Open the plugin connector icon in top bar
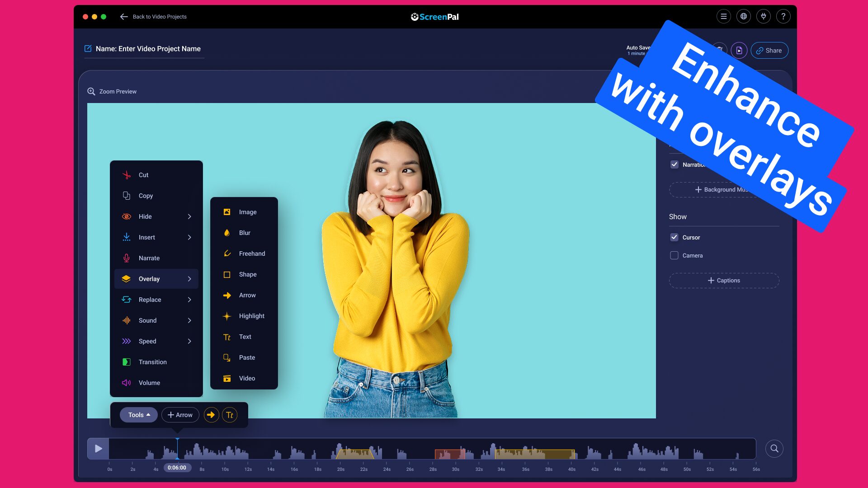The height and width of the screenshot is (488, 868). [x=764, y=16]
